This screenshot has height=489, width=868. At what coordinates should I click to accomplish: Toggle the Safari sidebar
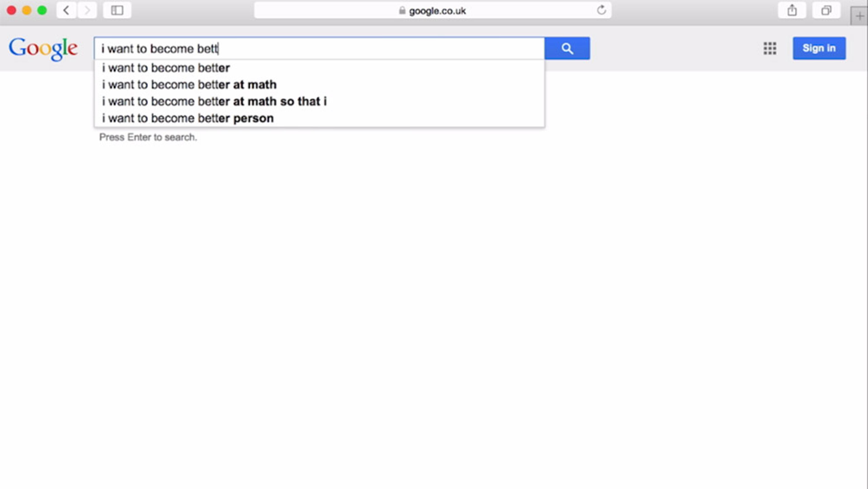coord(117,10)
